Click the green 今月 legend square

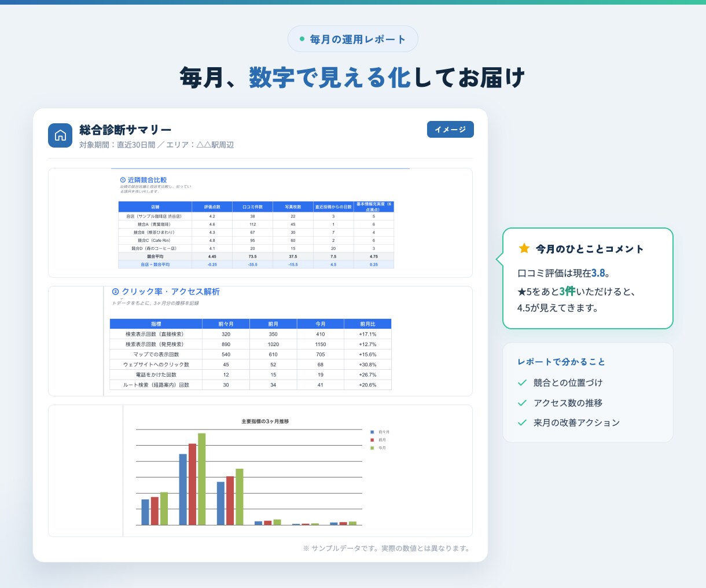click(x=372, y=448)
